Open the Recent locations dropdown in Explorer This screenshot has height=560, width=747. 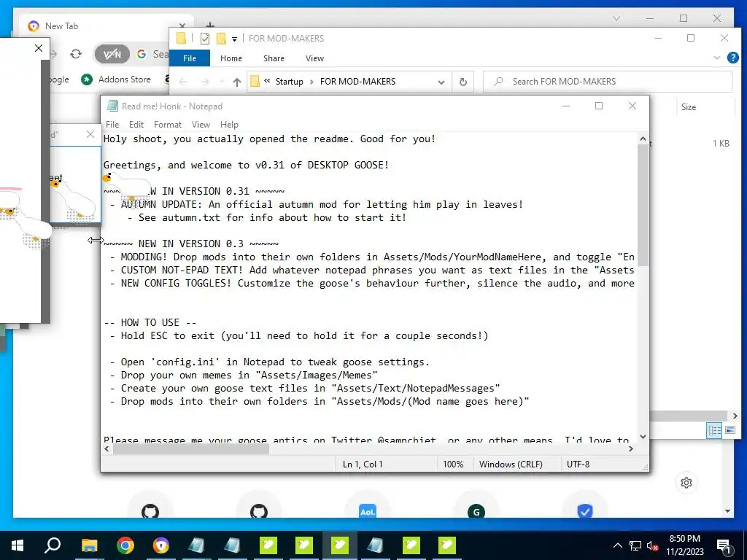222,82
